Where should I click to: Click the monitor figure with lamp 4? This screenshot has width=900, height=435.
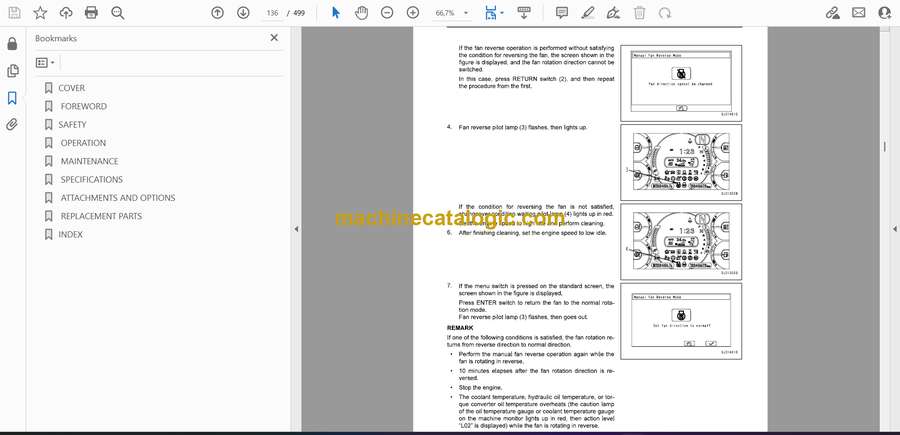coord(681,242)
